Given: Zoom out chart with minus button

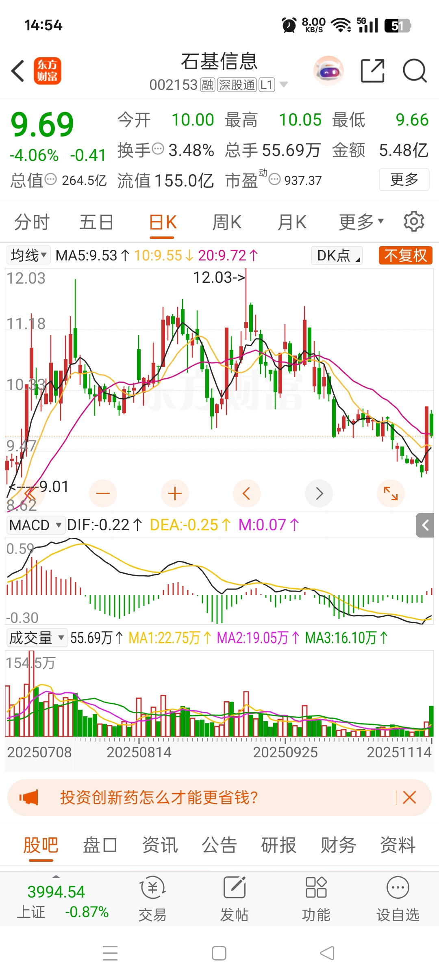Looking at the screenshot, I should [x=103, y=494].
